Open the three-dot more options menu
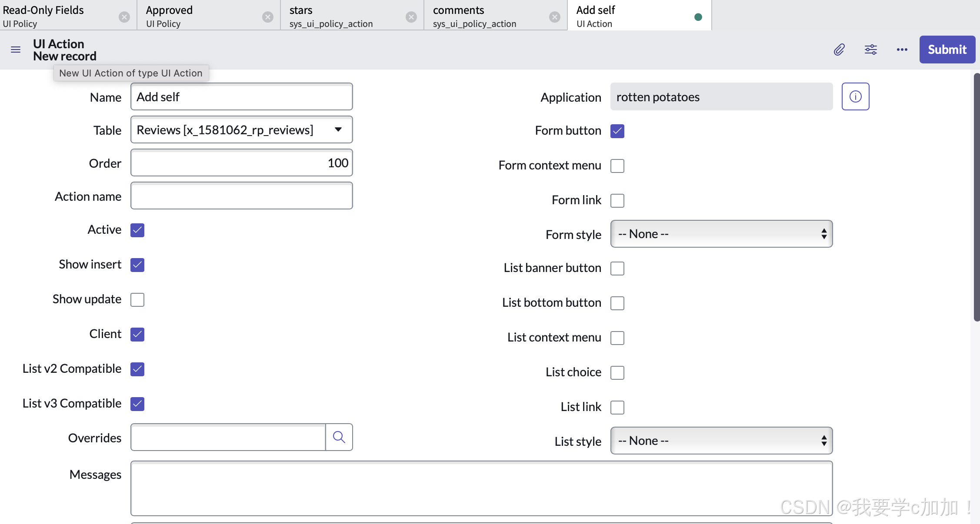This screenshot has width=980, height=524. point(902,50)
